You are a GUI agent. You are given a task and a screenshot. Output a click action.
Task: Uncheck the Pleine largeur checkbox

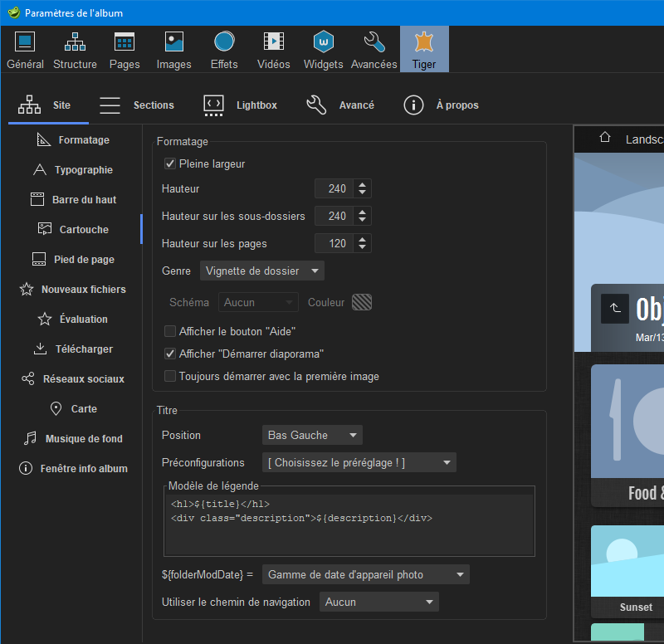coord(170,164)
